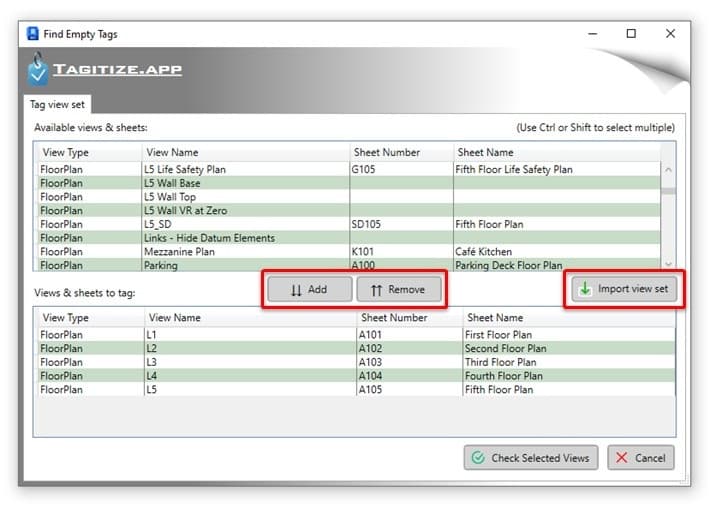This screenshot has width=712, height=510.
Task: Select the L5 Wall VR at Zero row
Action: tap(348, 210)
